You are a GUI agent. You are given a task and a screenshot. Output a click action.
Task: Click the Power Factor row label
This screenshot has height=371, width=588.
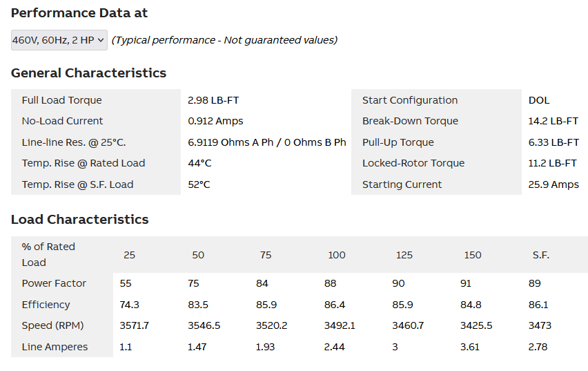click(x=54, y=283)
